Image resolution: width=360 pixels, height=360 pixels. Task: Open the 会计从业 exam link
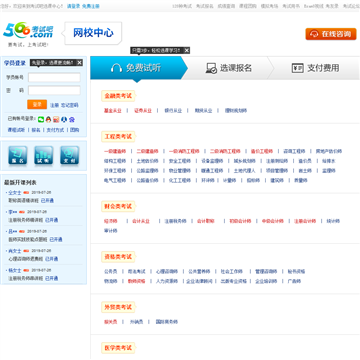point(141,221)
